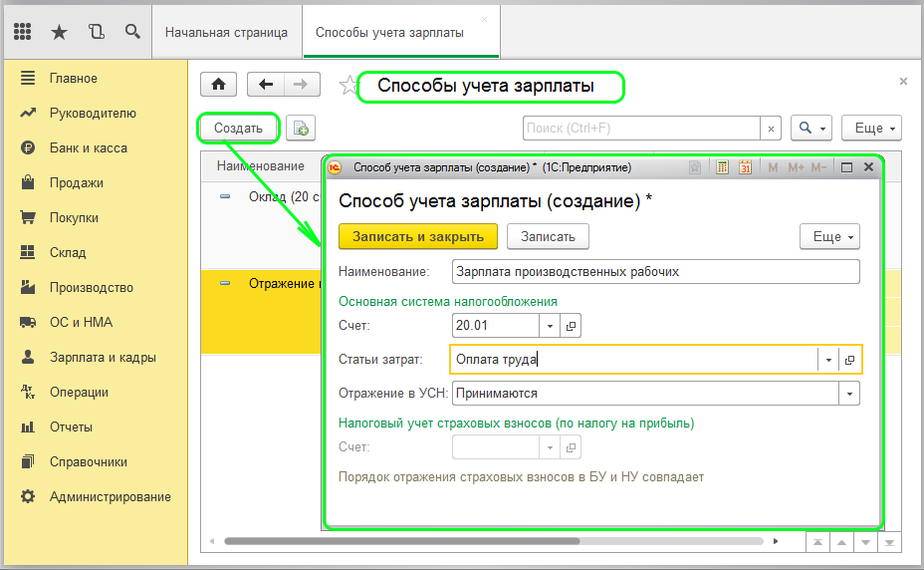Open the history icon in top toolbar
The height and width of the screenshot is (570, 924).
[96, 31]
